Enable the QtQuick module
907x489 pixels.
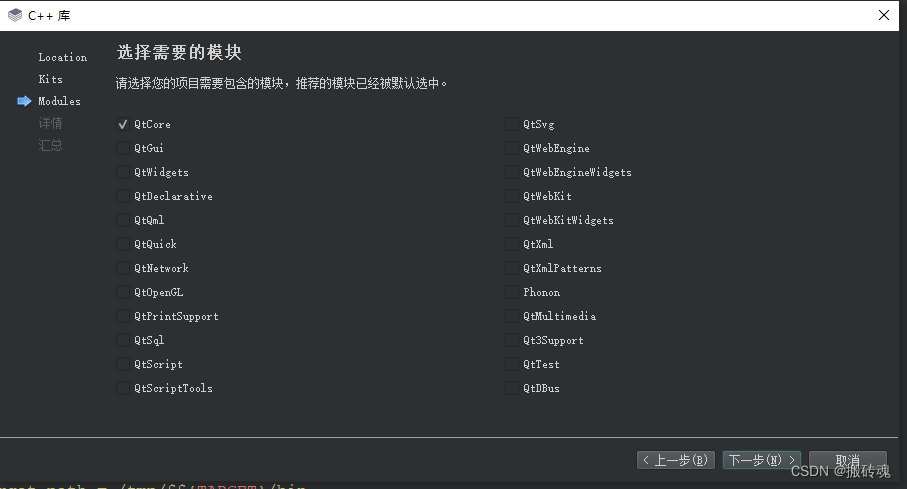(x=123, y=244)
